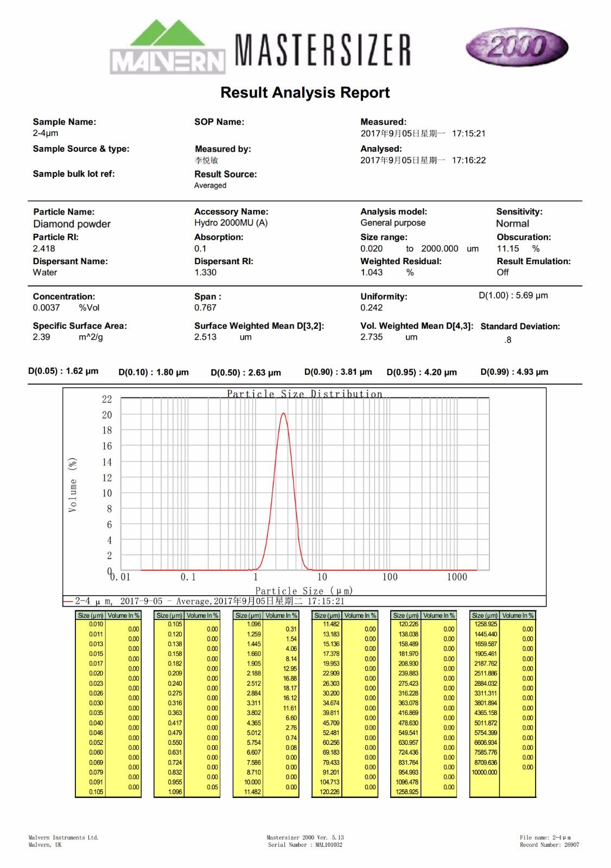Select specific surface area value 2.39

coord(41,337)
